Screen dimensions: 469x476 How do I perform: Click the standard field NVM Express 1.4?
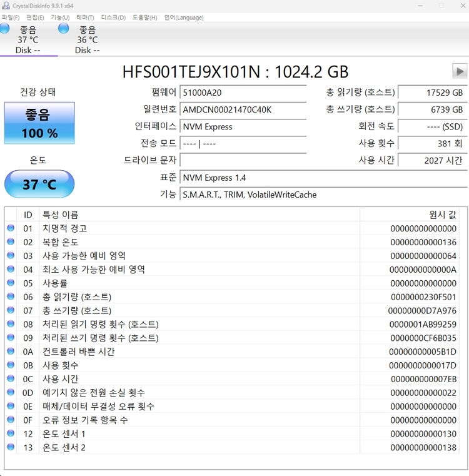323,178
